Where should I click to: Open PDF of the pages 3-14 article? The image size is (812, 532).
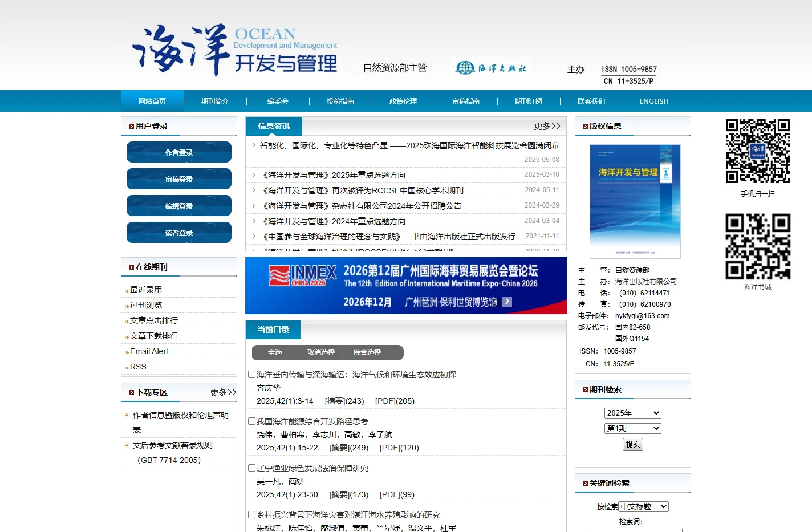(384, 401)
